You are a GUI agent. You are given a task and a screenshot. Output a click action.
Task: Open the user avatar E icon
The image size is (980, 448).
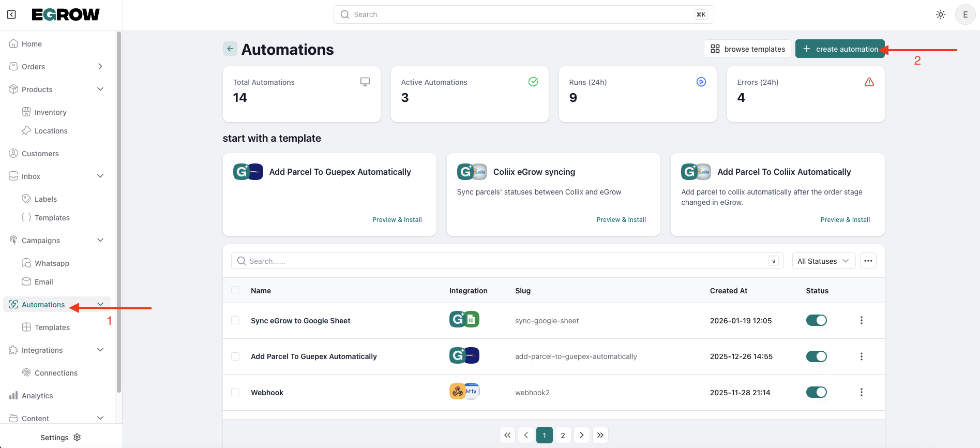(x=964, y=14)
